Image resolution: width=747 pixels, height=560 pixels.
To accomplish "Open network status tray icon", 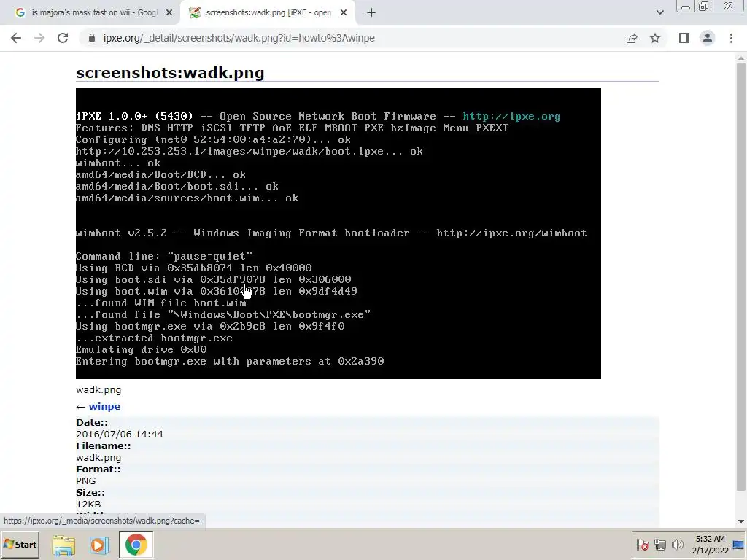I will 659,545.
